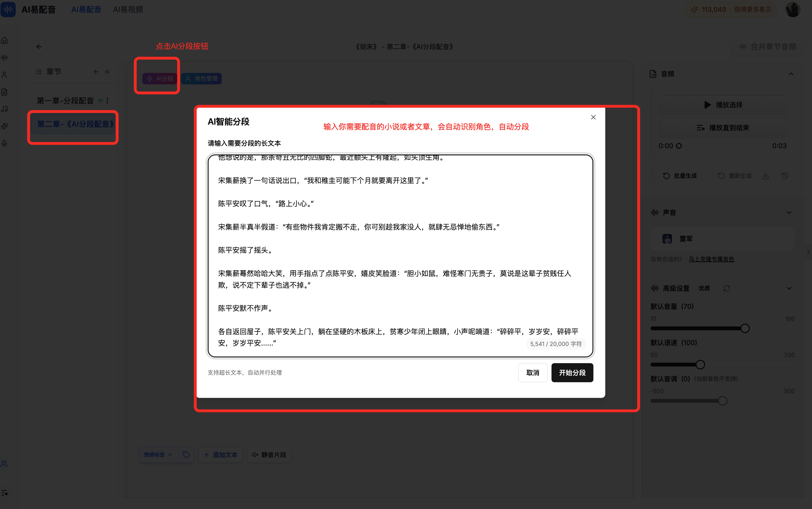Add a new chapter with plus icon
The height and width of the screenshot is (509, 812).
[x=96, y=72]
